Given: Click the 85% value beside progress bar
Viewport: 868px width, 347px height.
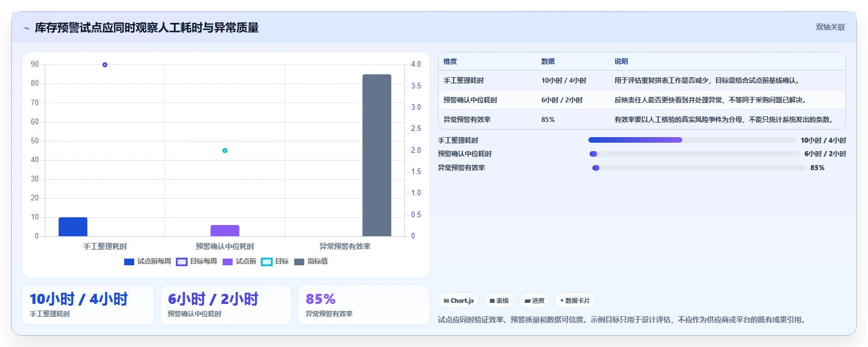Looking at the screenshot, I should (817, 168).
